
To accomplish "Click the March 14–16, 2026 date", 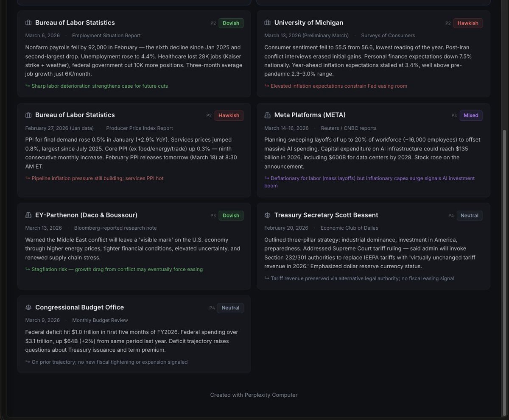I will pos(286,128).
